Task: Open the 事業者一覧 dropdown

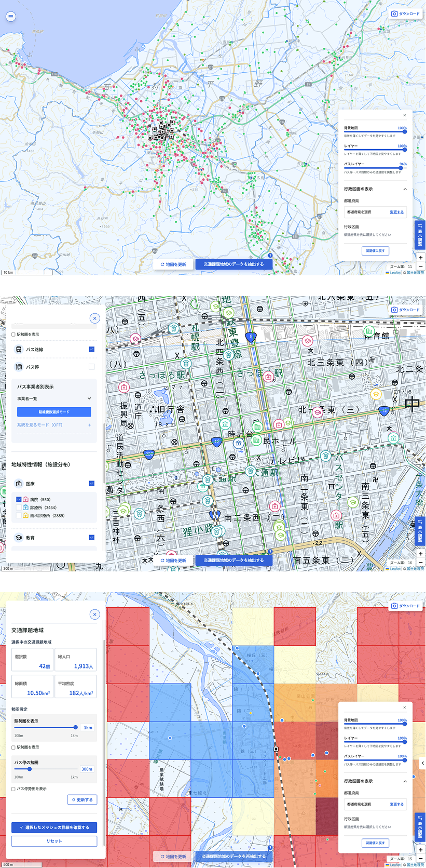Action: pyautogui.click(x=54, y=398)
